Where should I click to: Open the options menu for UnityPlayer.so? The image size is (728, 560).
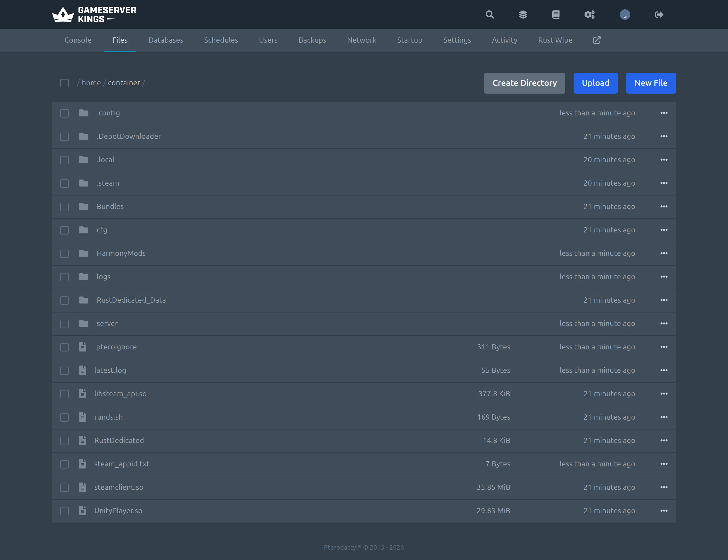(664, 511)
